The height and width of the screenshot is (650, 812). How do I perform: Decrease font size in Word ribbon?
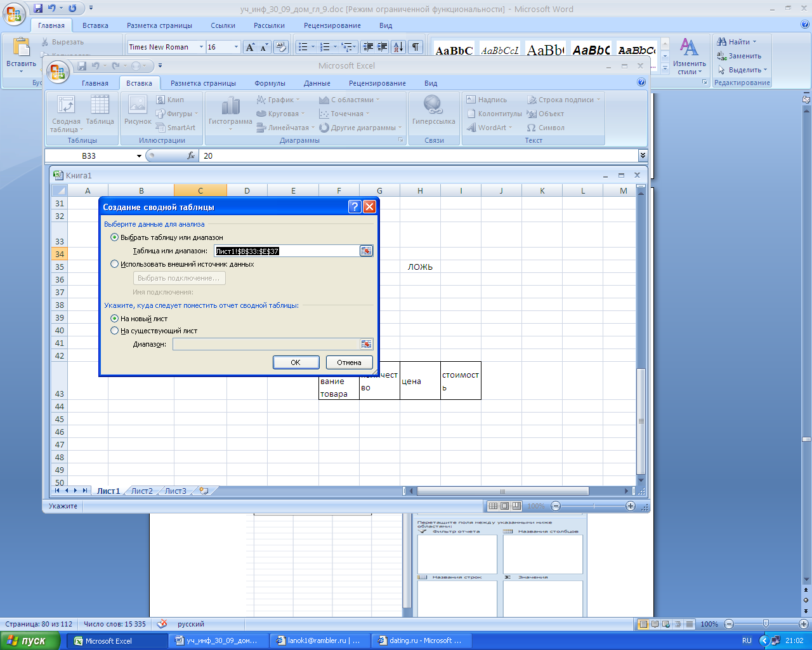click(264, 47)
